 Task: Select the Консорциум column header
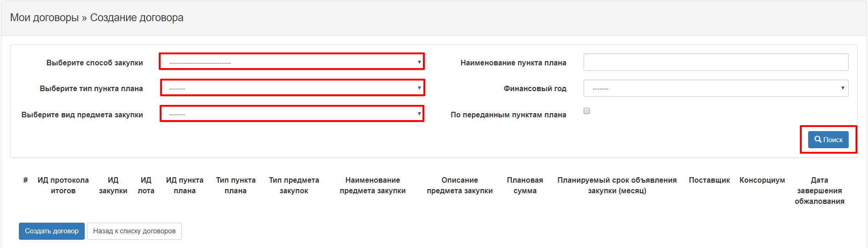(762, 180)
